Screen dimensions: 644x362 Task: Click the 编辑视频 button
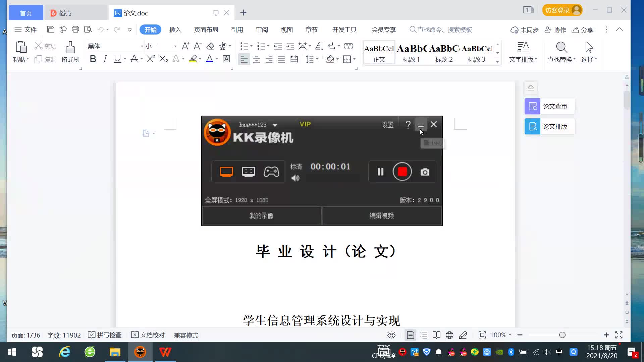(x=382, y=216)
